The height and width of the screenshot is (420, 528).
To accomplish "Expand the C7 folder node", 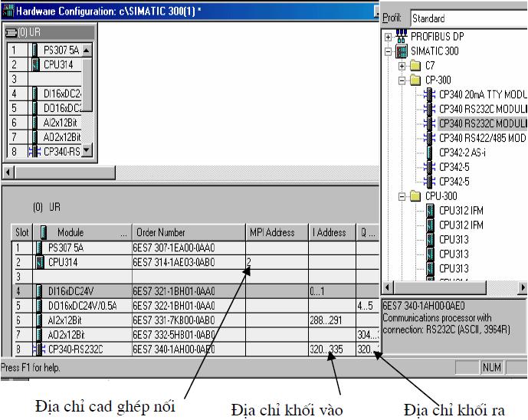I will [x=402, y=66].
